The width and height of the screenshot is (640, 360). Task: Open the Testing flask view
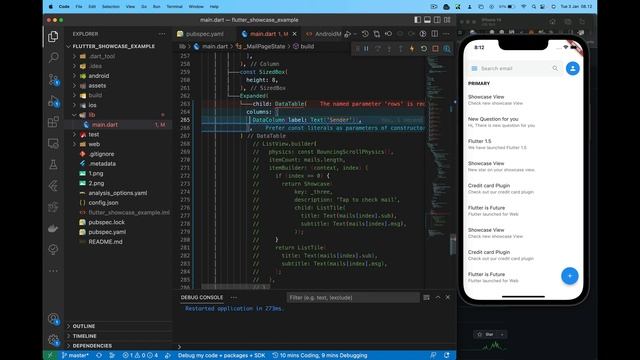coord(53,164)
